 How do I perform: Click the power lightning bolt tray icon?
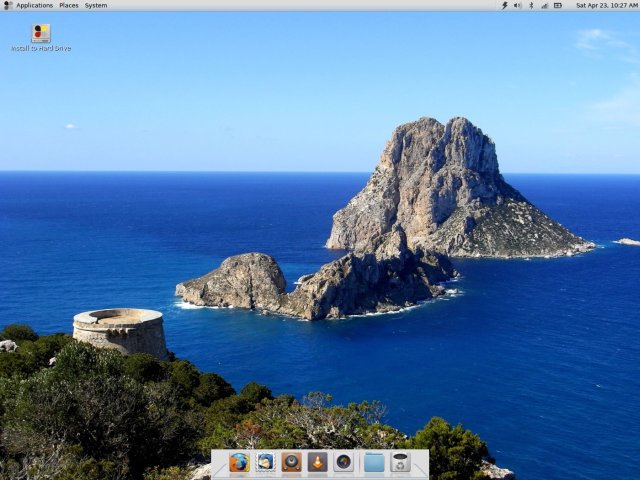coord(504,5)
